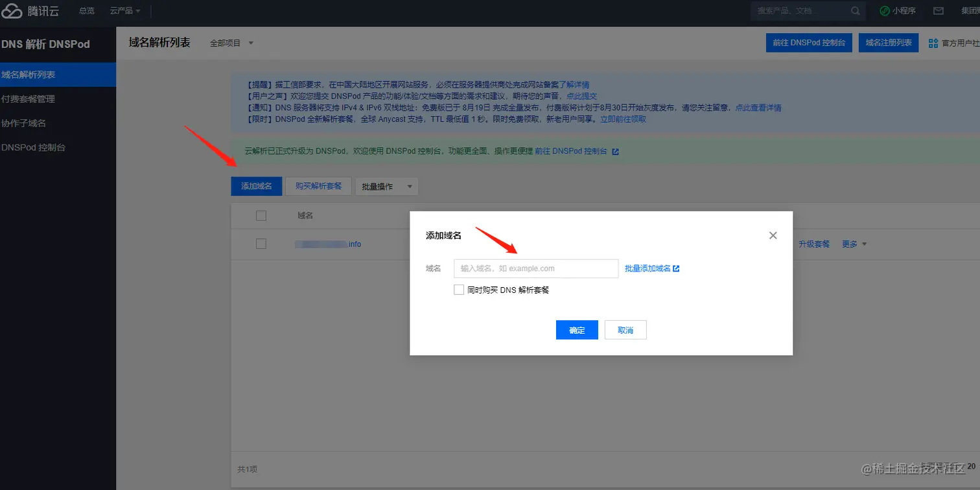
Task: Click 前往 DNSPod 控制台 link in green banner
Action: click(x=571, y=151)
